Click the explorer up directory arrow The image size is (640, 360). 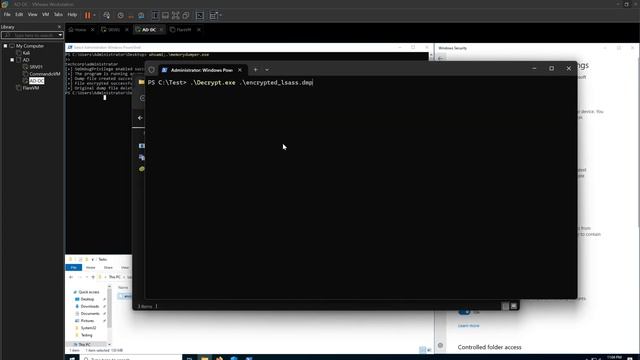click(x=93, y=277)
